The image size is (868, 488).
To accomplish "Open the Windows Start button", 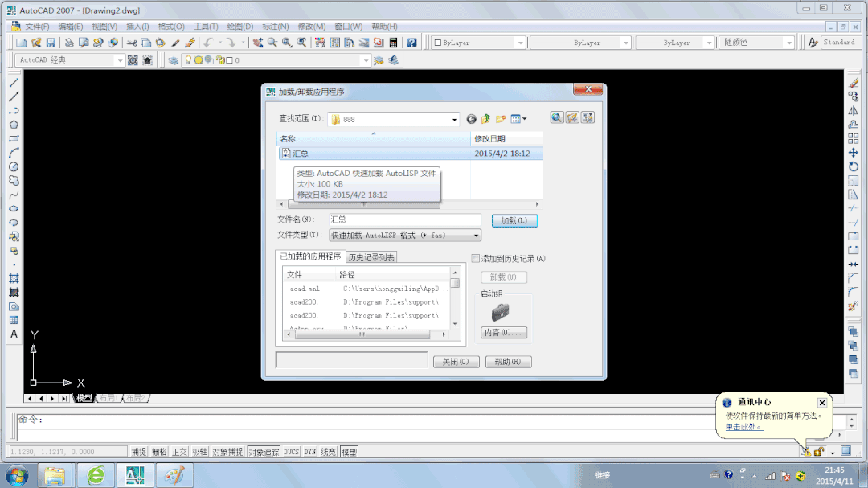I will (x=17, y=476).
